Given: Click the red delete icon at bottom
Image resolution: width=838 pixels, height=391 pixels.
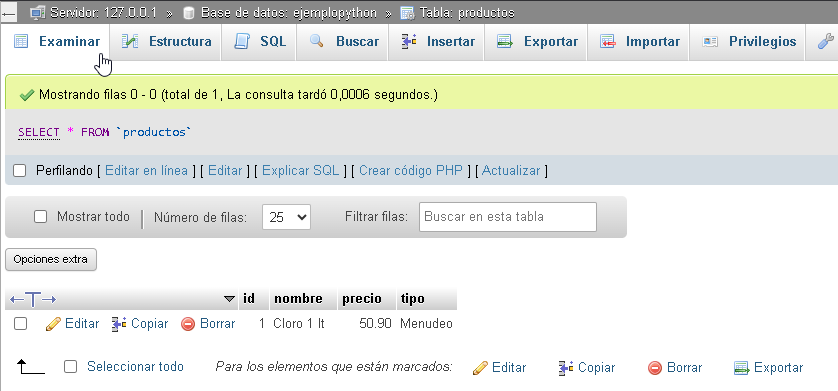Looking at the screenshot, I should [x=655, y=368].
